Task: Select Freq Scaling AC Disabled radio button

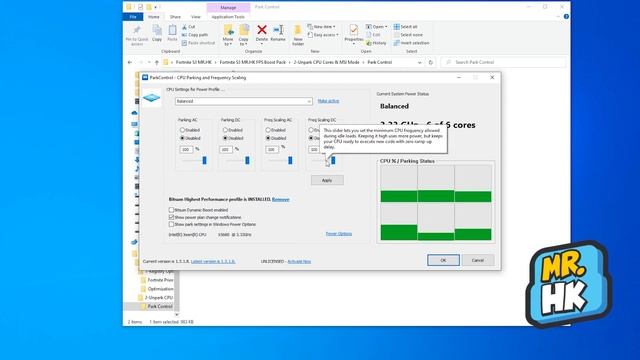Action: click(268, 138)
